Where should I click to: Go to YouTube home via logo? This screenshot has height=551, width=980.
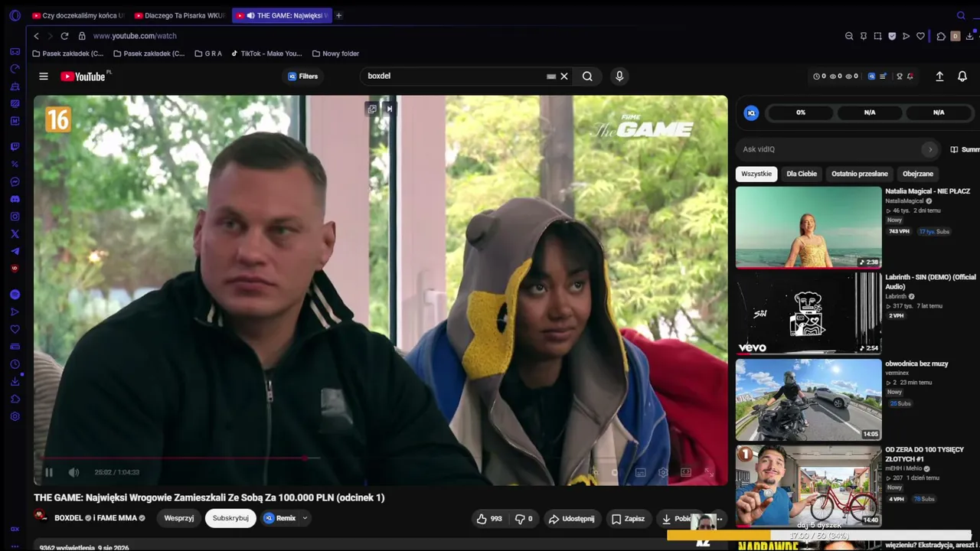tap(83, 77)
